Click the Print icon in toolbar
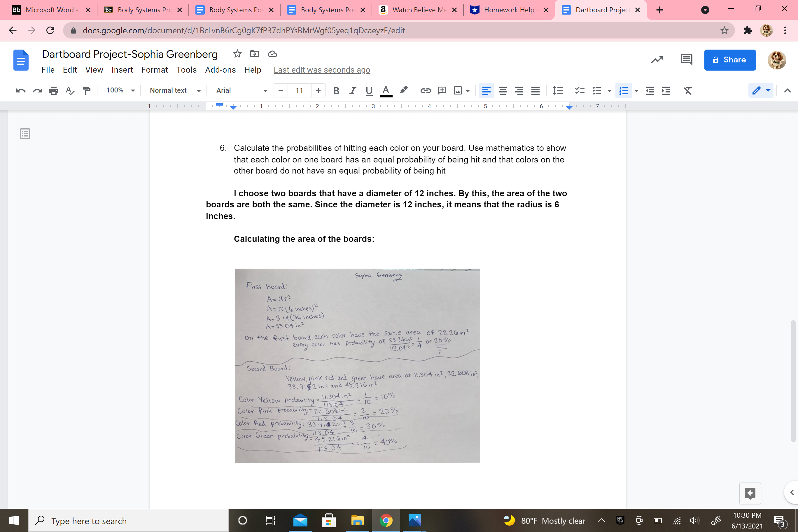This screenshot has height=532, width=798. point(54,91)
